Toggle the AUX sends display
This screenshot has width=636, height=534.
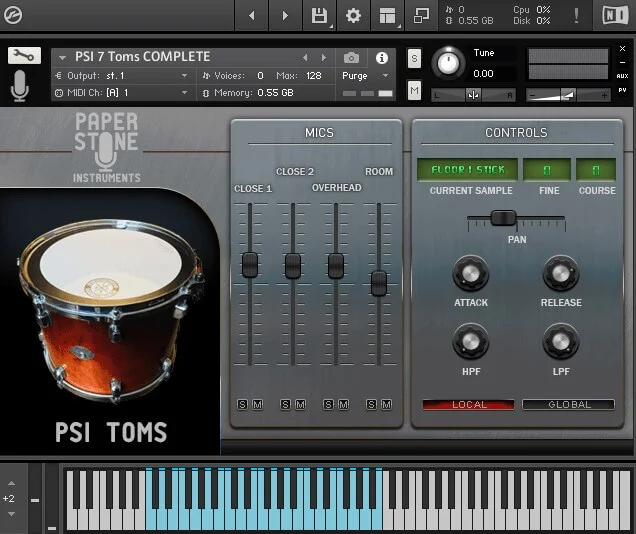(622, 76)
